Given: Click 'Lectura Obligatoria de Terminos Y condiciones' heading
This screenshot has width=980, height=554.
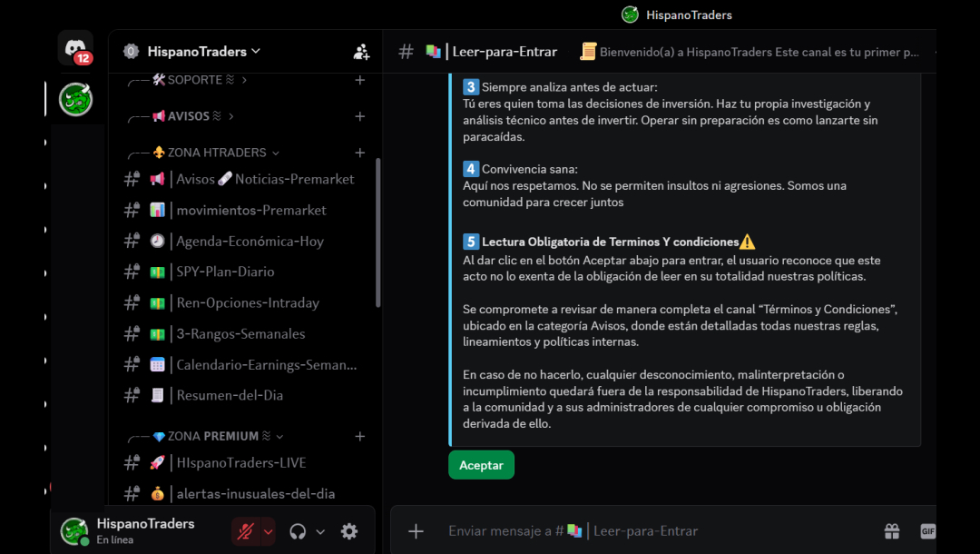Looking at the screenshot, I should [x=610, y=242].
